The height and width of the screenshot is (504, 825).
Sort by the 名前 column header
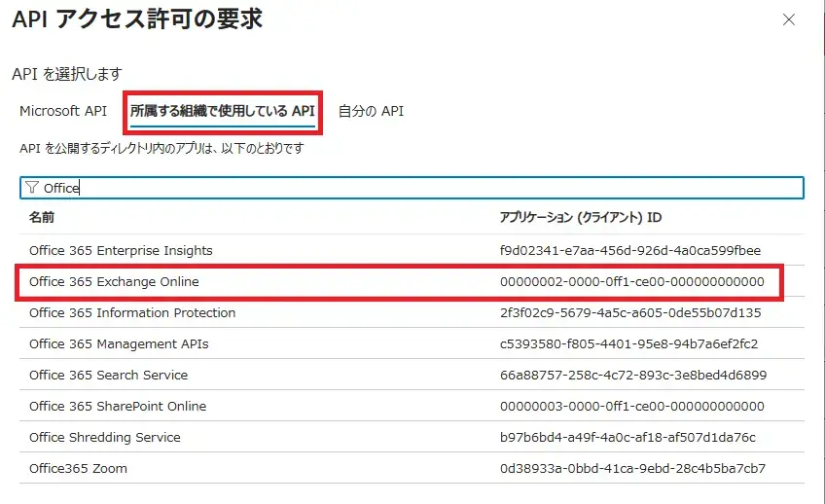tap(42, 218)
